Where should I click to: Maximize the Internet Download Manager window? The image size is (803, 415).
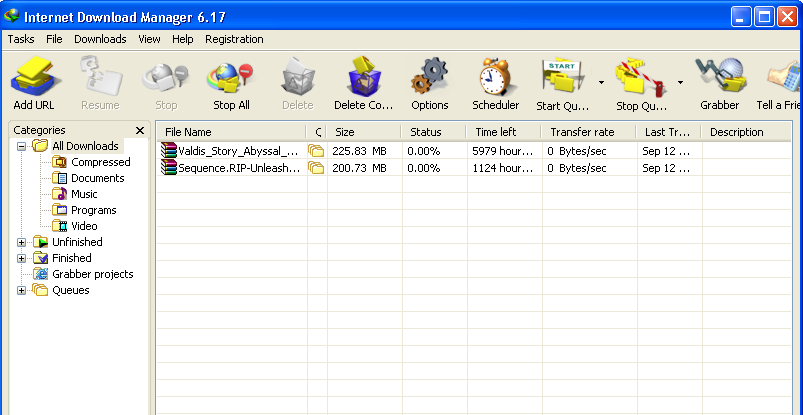coord(764,16)
